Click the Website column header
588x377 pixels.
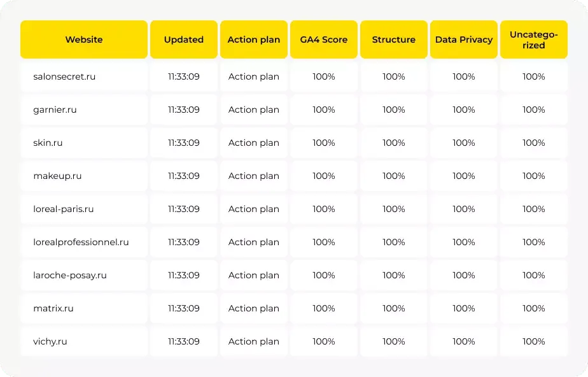[x=84, y=39]
